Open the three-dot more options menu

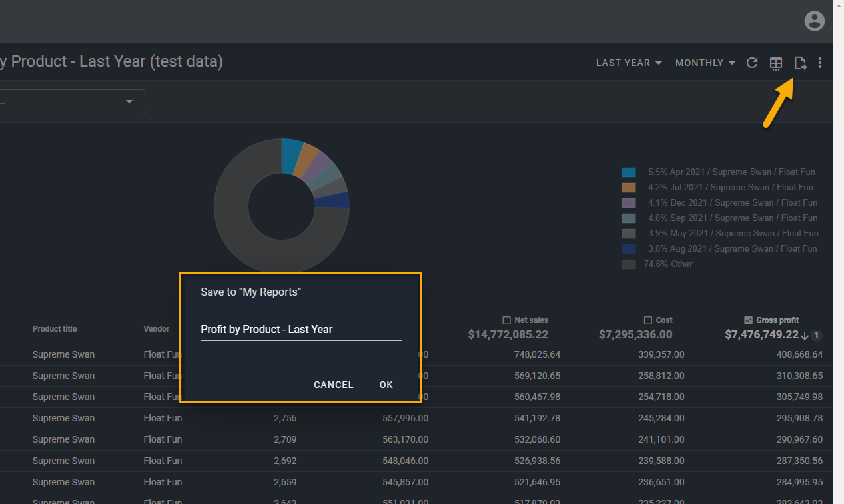(820, 63)
